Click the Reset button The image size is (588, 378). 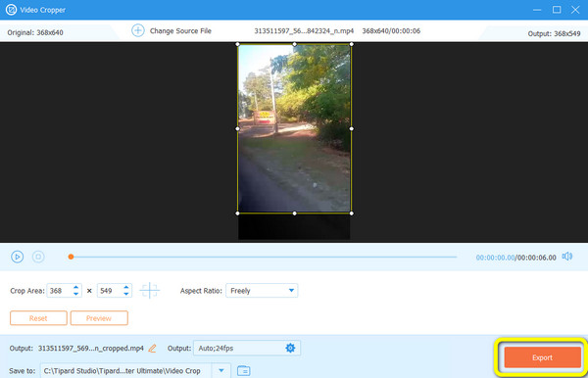[x=38, y=318]
